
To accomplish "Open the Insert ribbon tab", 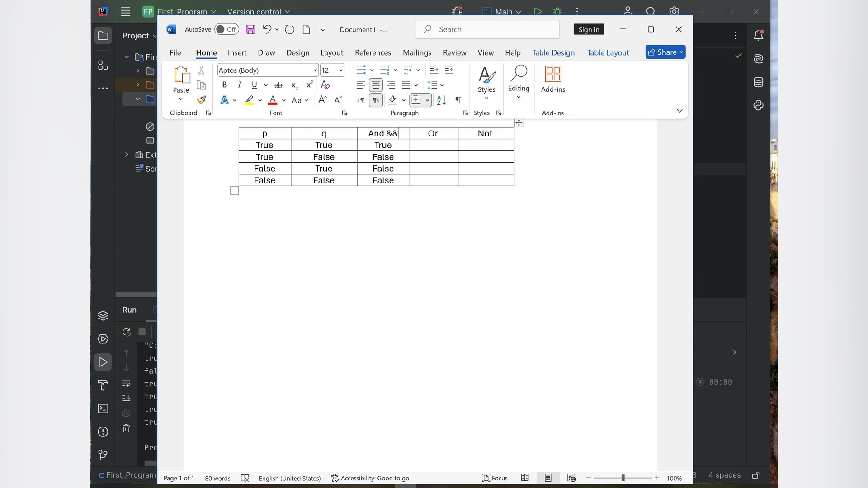I will (x=237, y=52).
